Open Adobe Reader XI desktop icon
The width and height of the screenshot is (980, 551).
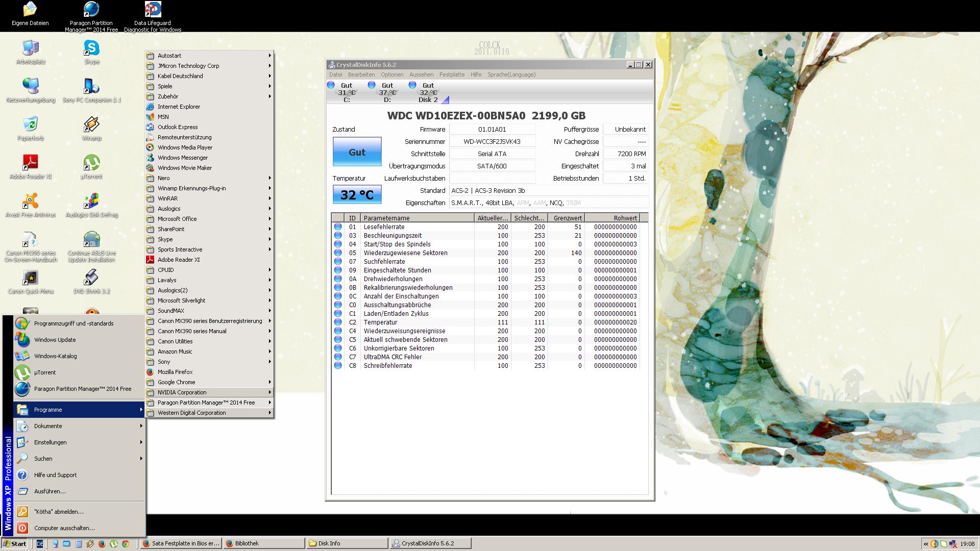pyautogui.click(x=31, y=164)
